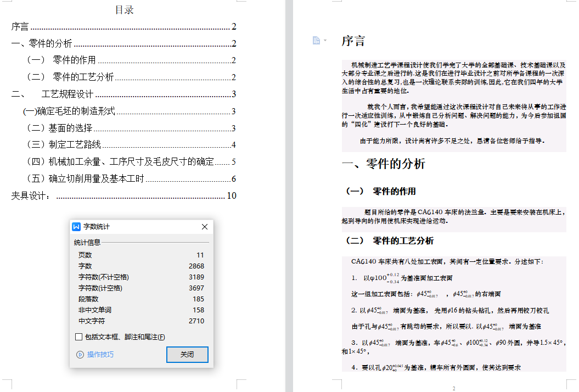
Task: Click paragraph starting 机械制造工艺学课程设计
Action: pos(454,78)
